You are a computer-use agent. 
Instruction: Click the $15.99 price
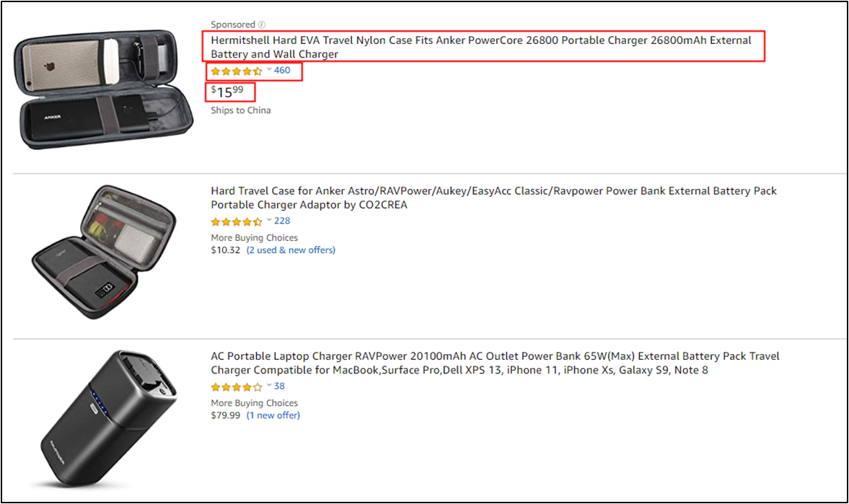point(228,92)
